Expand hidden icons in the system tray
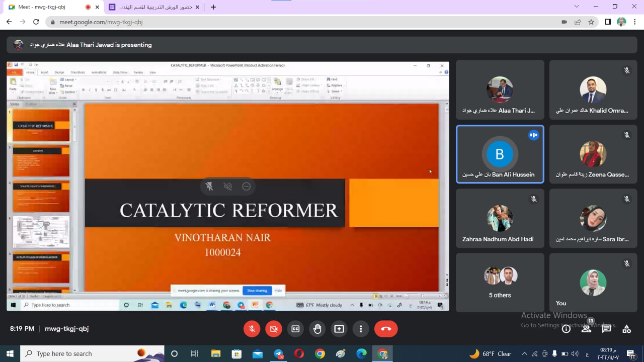 pyautogui.click(x=524, y=354)
